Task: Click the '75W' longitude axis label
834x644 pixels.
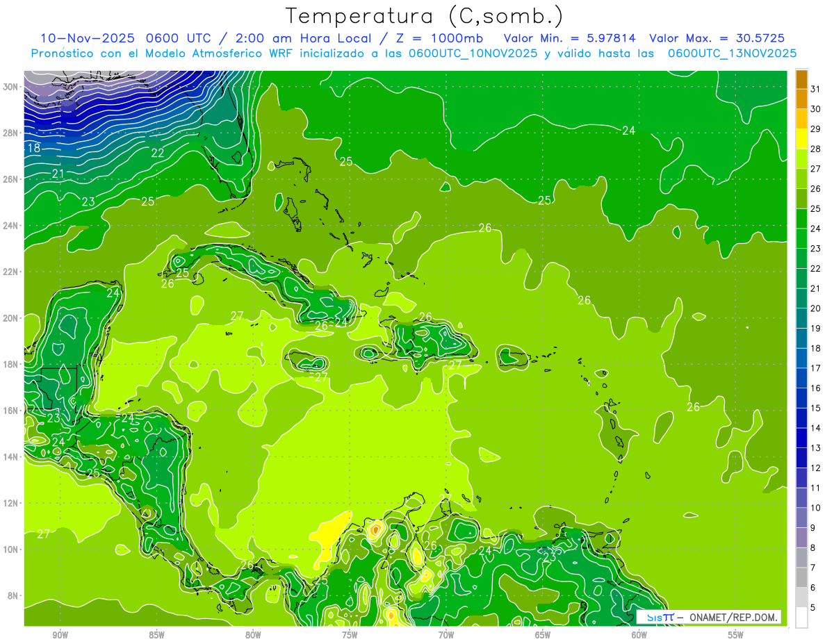Action: pyautogui.click(x=350, y=636)
